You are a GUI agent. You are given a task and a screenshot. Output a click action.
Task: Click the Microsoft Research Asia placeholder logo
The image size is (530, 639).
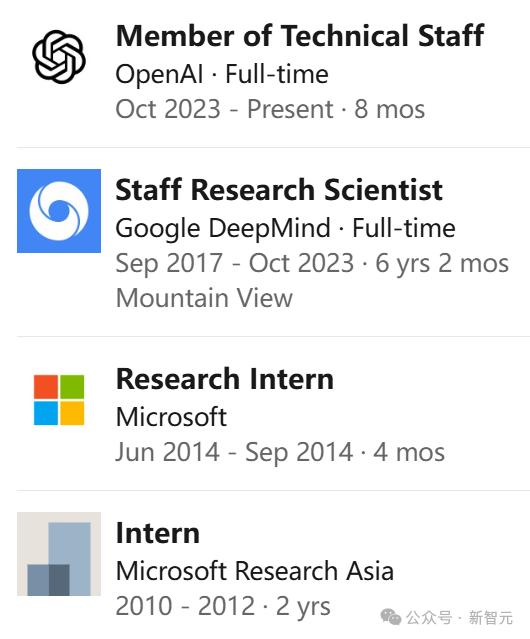click(59, 554)
